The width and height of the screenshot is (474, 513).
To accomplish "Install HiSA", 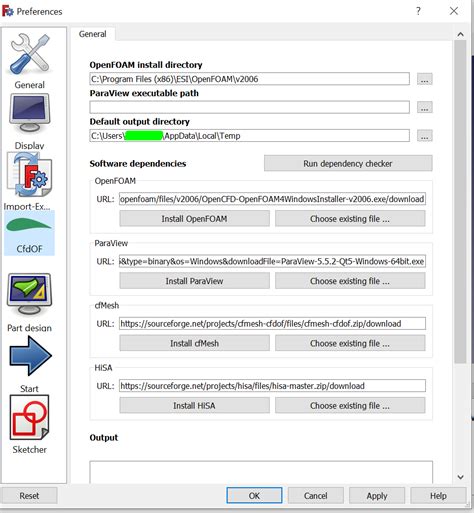I will point(194,406).
